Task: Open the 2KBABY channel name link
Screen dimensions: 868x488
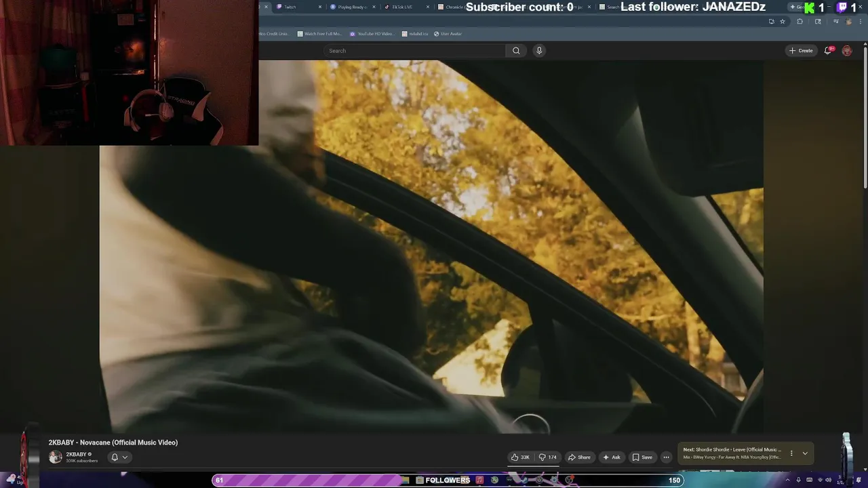Action: click(76, 454)
